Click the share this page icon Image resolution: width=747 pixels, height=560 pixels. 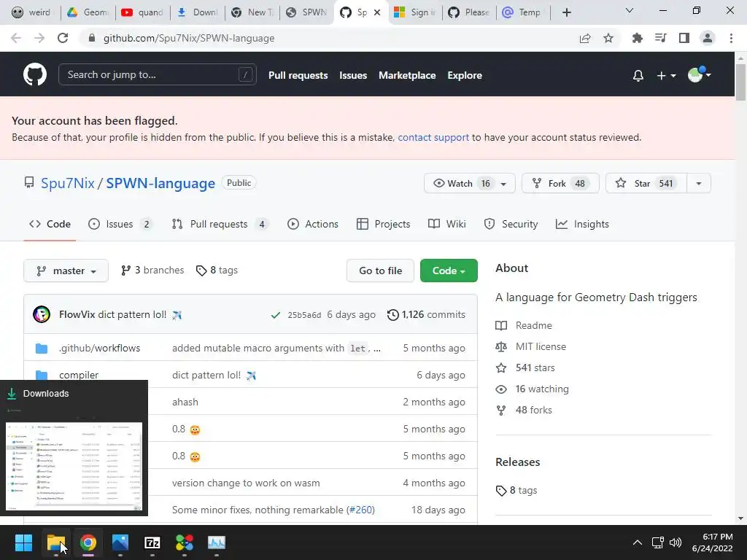coord(585,38)
